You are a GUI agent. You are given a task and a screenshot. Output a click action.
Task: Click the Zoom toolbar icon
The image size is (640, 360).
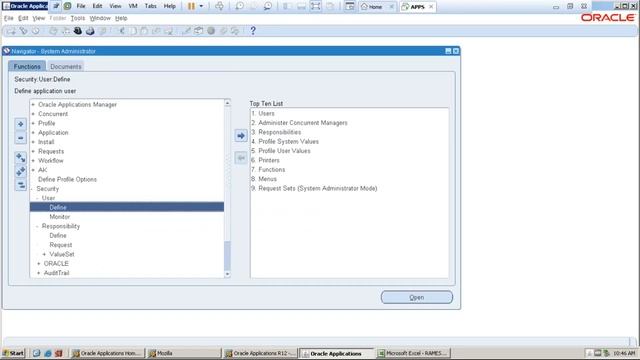(198, 31)
